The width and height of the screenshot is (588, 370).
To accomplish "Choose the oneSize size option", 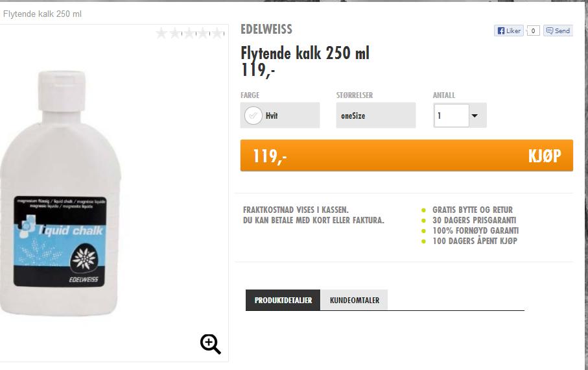I will click(376, 116).
